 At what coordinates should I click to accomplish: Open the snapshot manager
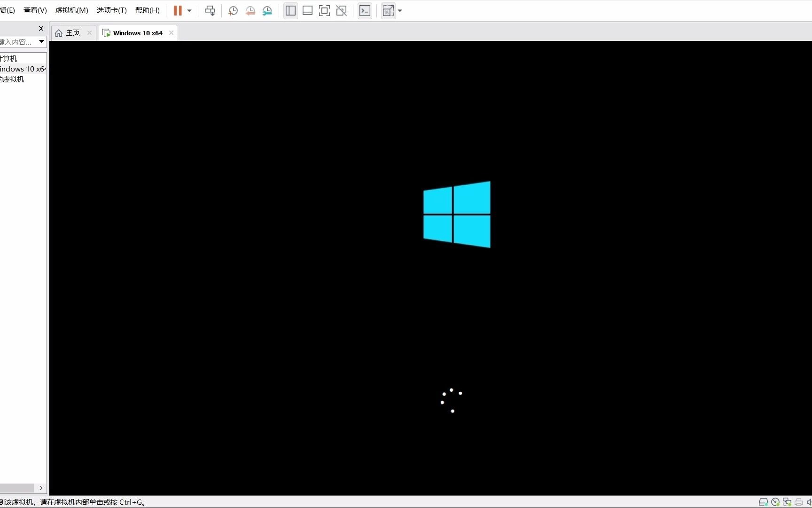coord(267,10)
